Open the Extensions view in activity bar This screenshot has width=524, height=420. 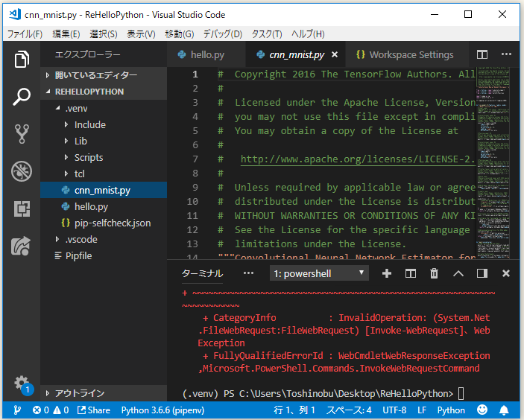[22, 209]
